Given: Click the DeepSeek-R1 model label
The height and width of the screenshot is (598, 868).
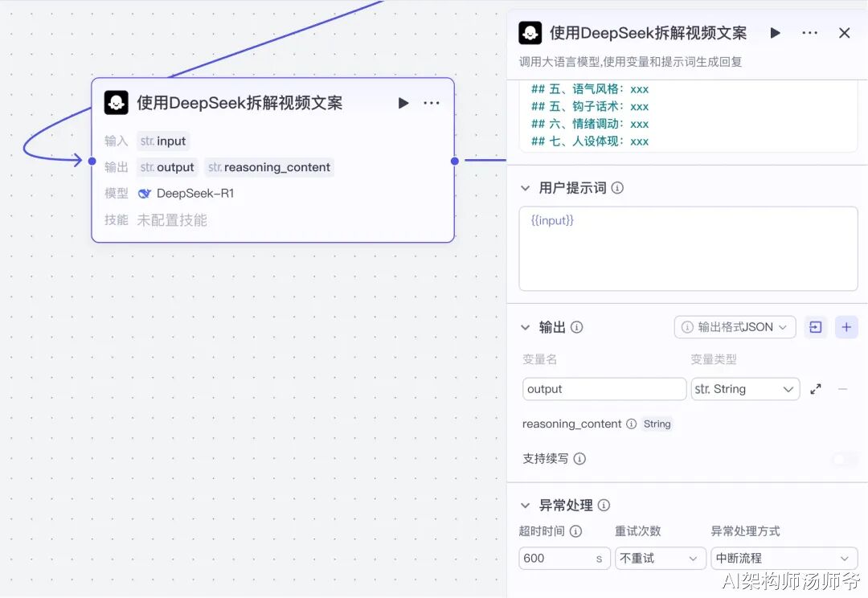Looking at the screenshot, I should [x=195, y=193].
